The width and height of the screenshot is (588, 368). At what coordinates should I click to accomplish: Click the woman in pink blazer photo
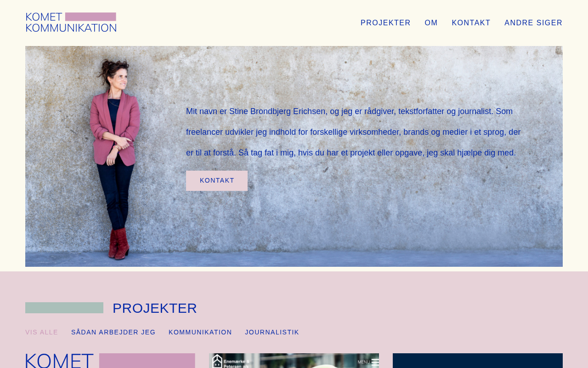tap(115, 156)
